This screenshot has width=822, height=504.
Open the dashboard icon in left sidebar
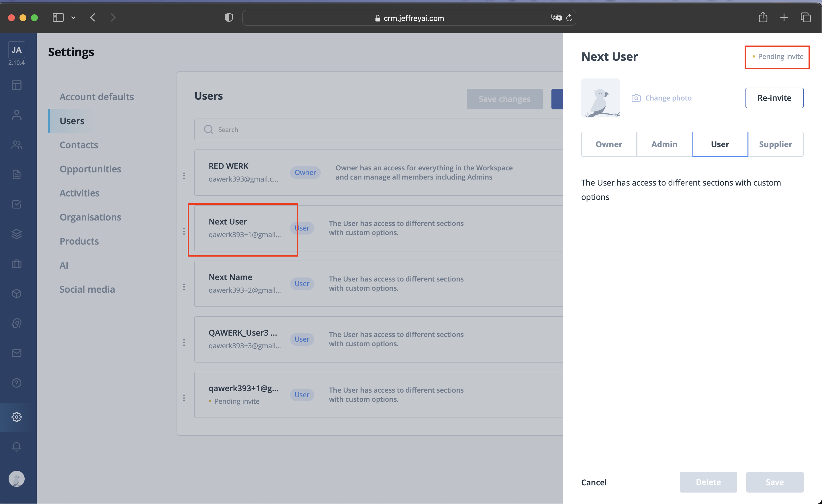(16, 85)
